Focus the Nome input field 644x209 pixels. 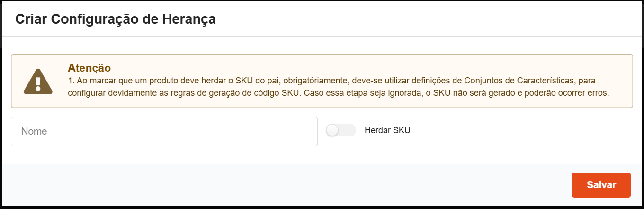[164, 131]
